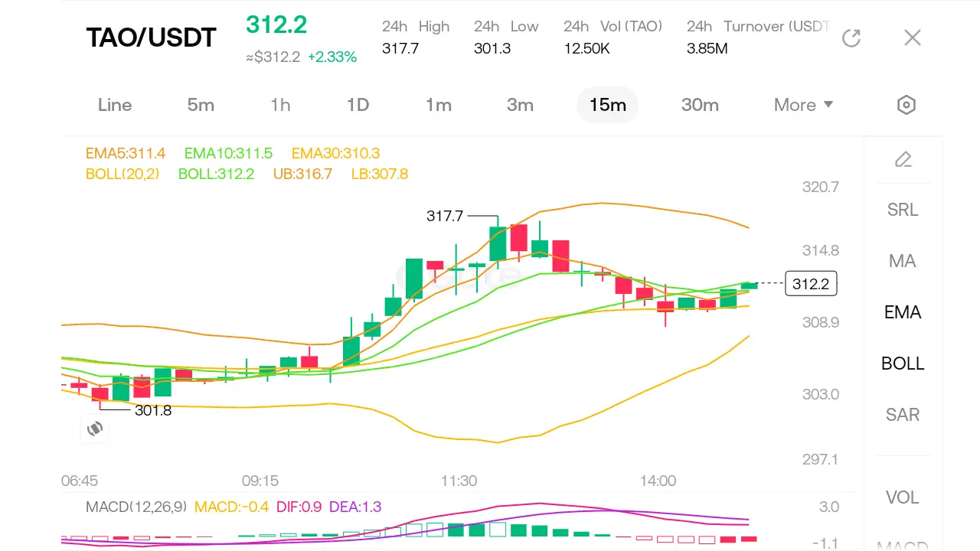
Task: Click the 24h Low value 301.3
Action: [492, 49]
